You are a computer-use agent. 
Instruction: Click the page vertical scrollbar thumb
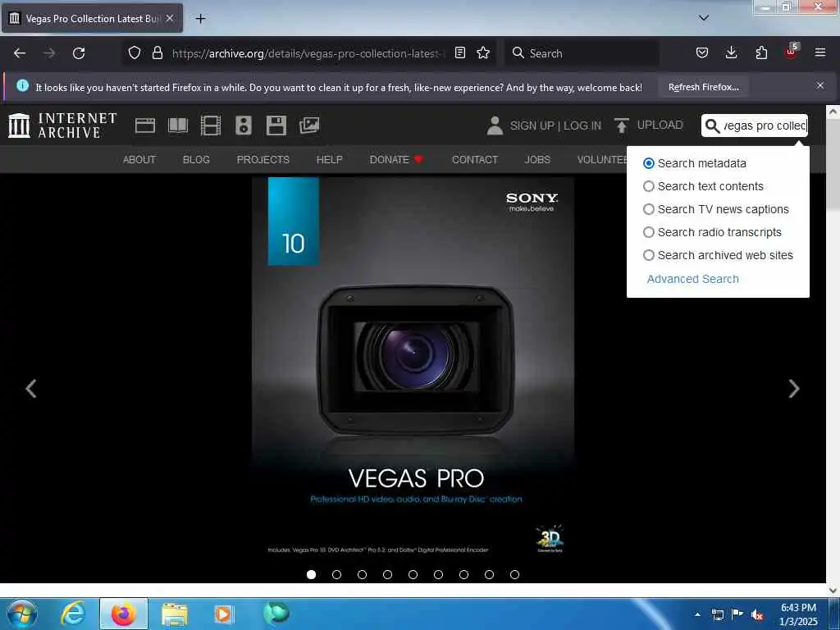(833, 163)
